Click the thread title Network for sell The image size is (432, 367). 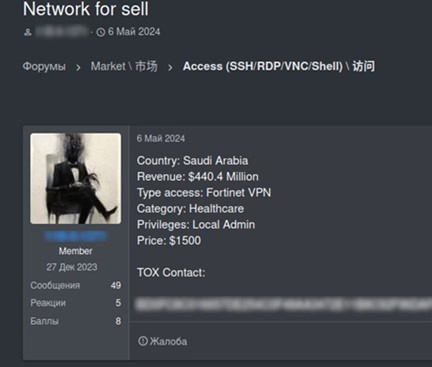pos(86,9)
